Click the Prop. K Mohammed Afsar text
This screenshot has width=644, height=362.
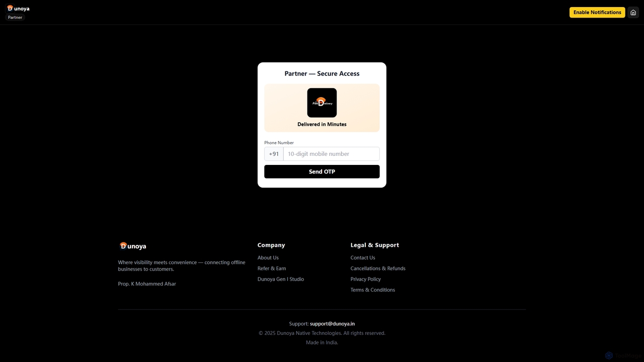[x=147, y=284]
